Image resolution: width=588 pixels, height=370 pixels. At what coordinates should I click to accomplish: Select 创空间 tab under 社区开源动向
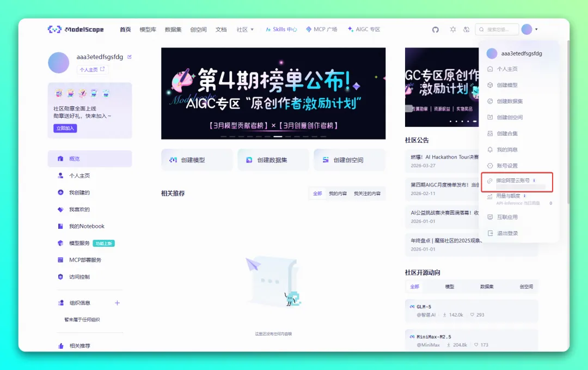coord(526,287)
